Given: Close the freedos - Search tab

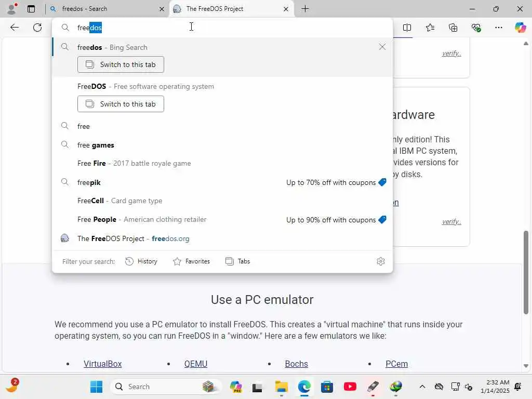Looking at the screenshot, I should pos(162,9).
